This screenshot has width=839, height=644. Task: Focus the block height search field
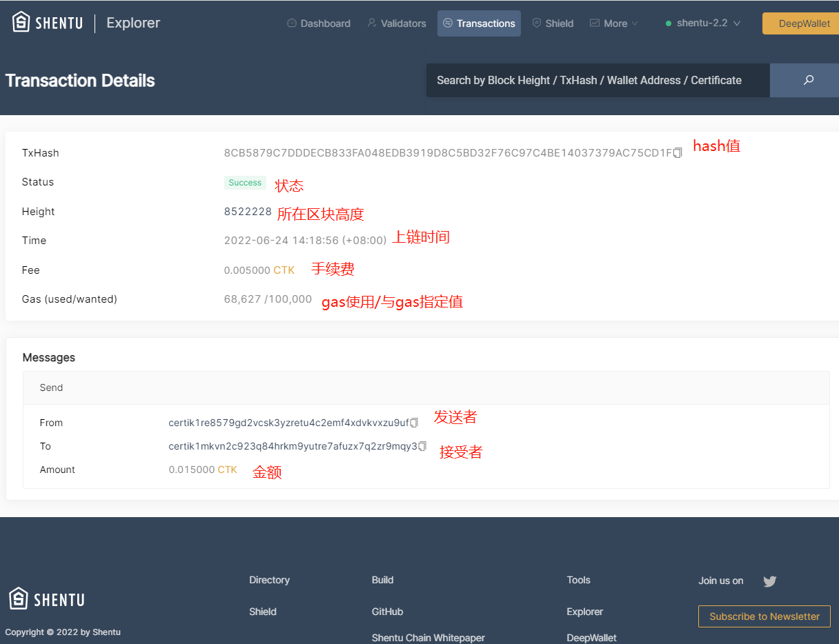tap(598, 81)
